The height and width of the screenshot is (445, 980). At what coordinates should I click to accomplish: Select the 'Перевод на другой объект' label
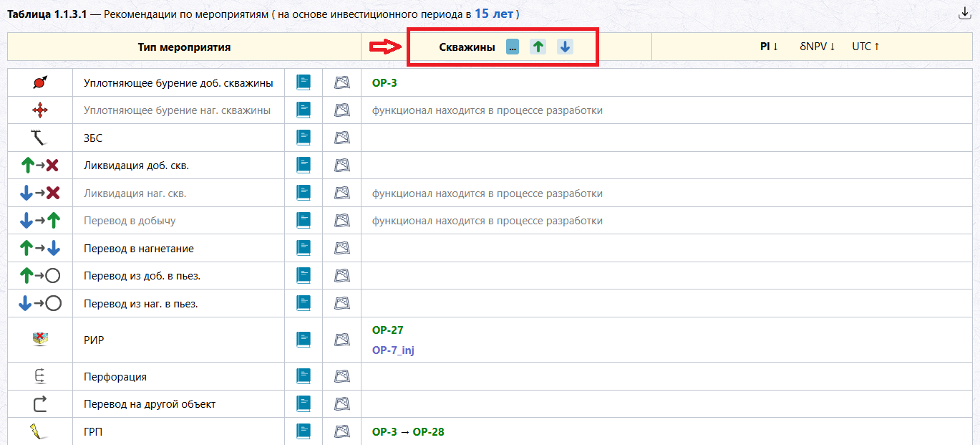coord(150,404)
